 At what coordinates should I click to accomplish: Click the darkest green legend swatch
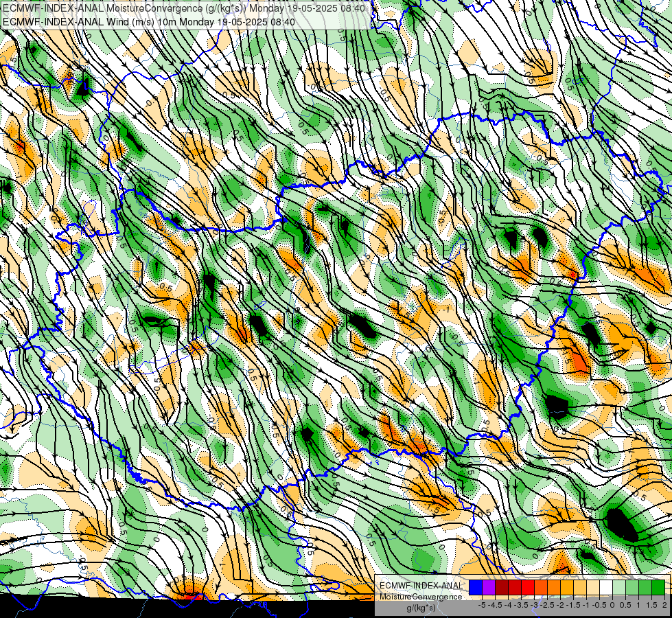658,588
